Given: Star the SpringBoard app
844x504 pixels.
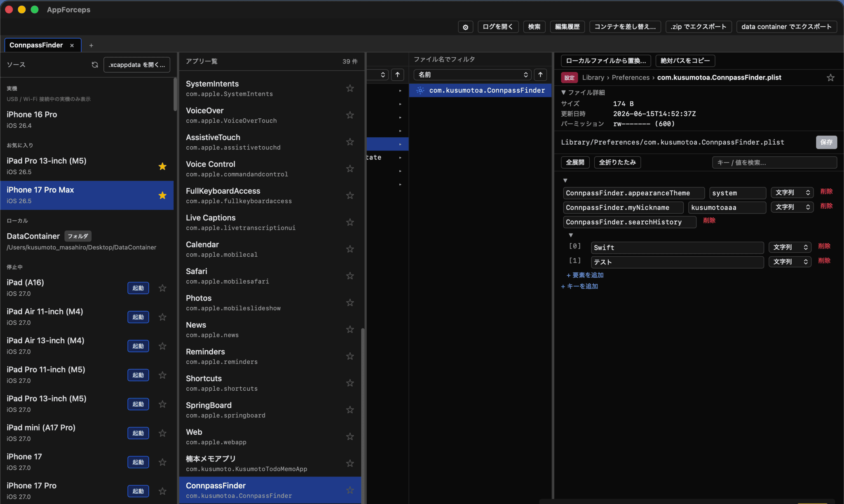Looking at the screenshot, I should tap(350, 410).
